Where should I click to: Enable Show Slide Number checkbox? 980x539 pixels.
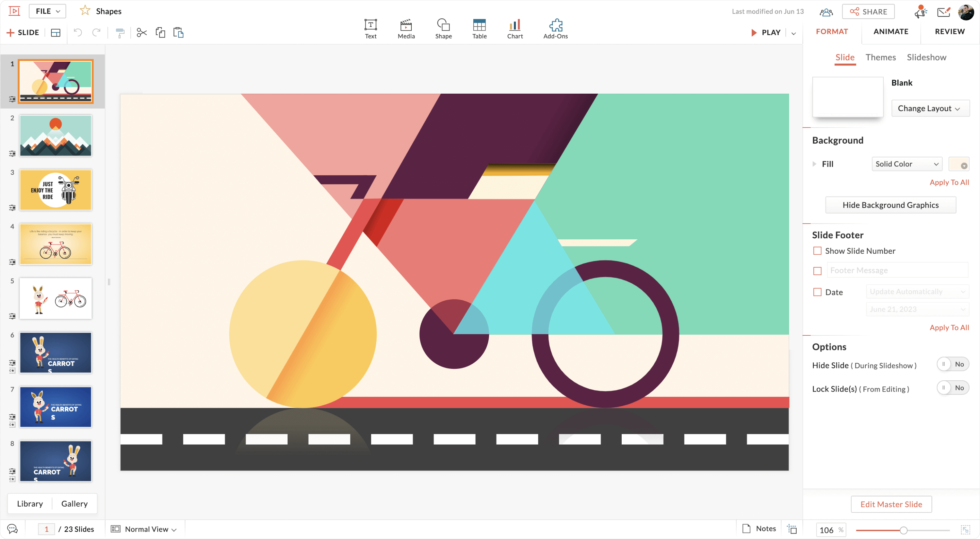point(817,251)
